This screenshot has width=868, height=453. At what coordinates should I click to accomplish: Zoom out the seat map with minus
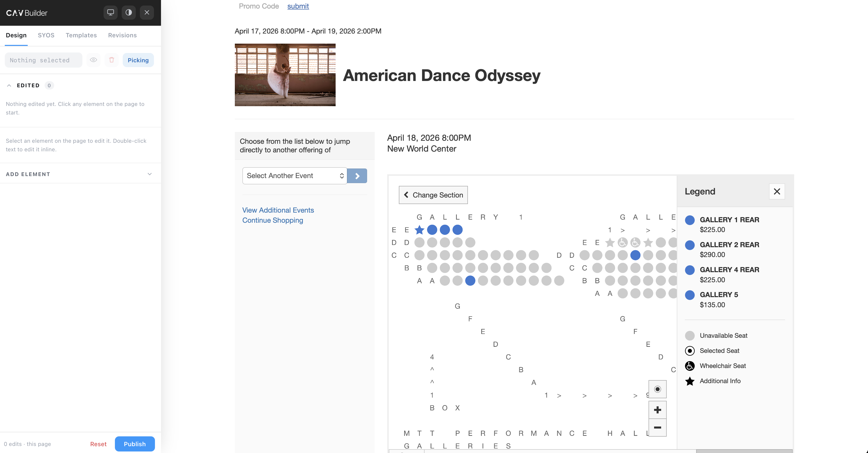(657, 427)
